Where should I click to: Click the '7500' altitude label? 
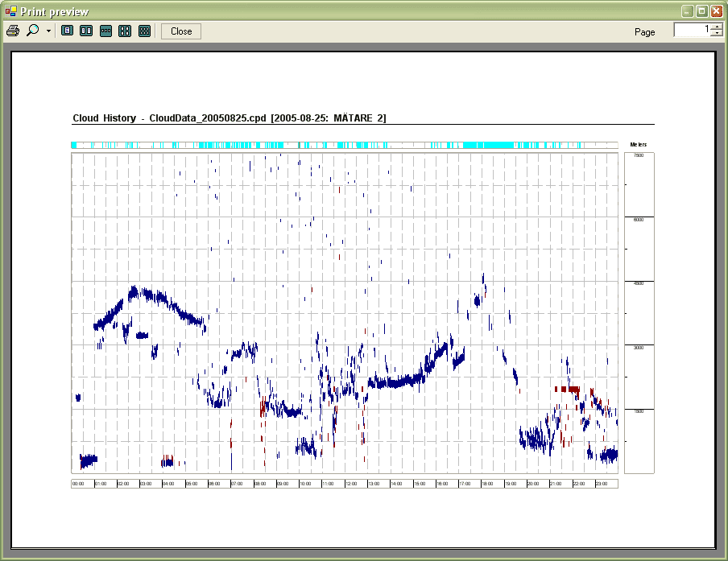[x=639, y=155]
